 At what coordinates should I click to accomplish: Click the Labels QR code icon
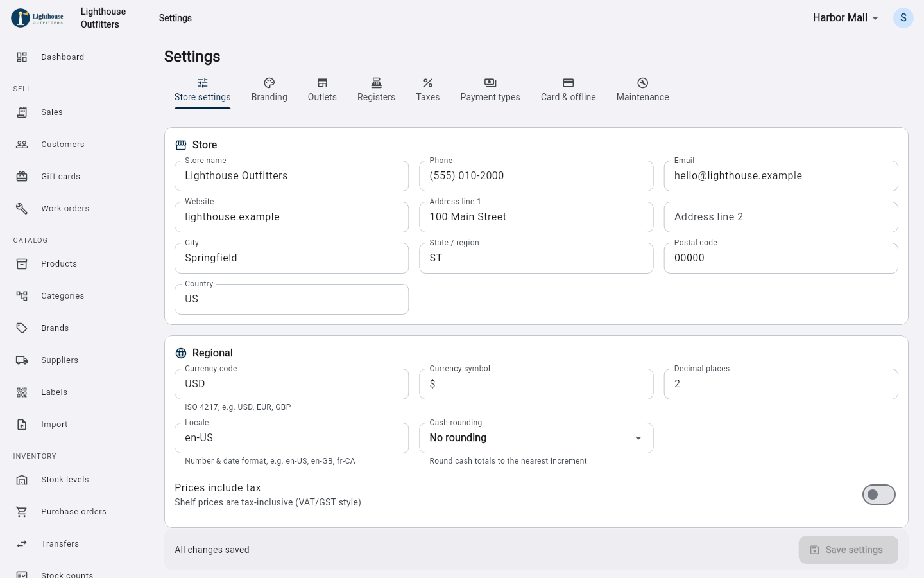point(22,392)
